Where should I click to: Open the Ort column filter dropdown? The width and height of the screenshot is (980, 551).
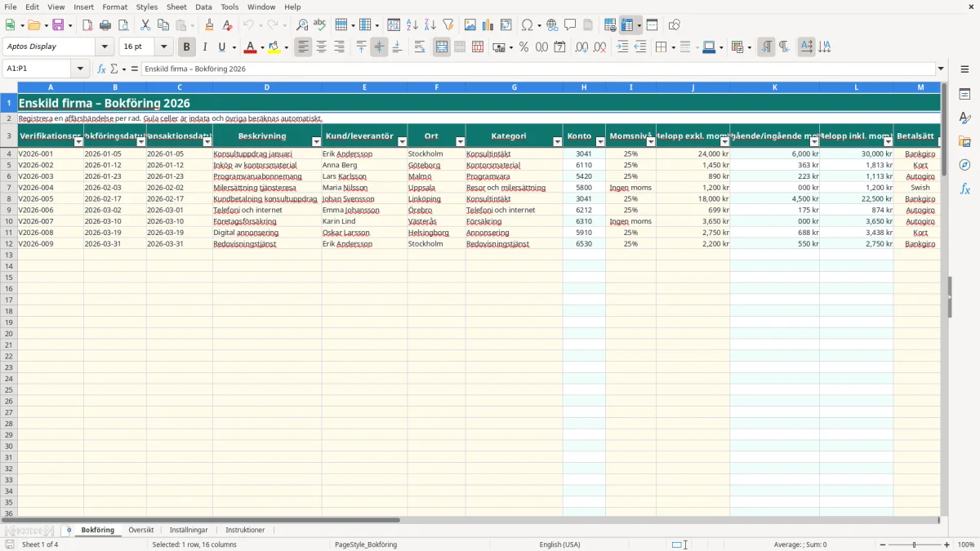[461, 142]
